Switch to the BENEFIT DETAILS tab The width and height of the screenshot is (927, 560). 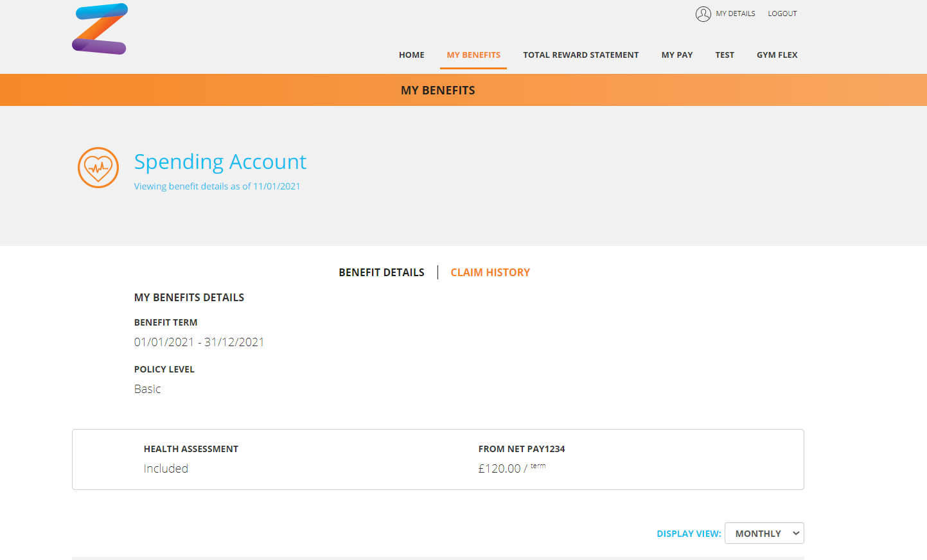382,272
